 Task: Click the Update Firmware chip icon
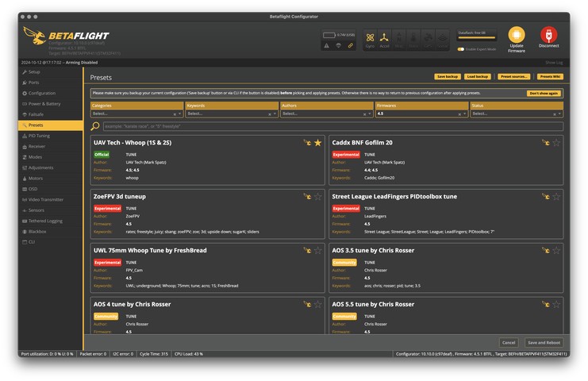click(517, 35)
